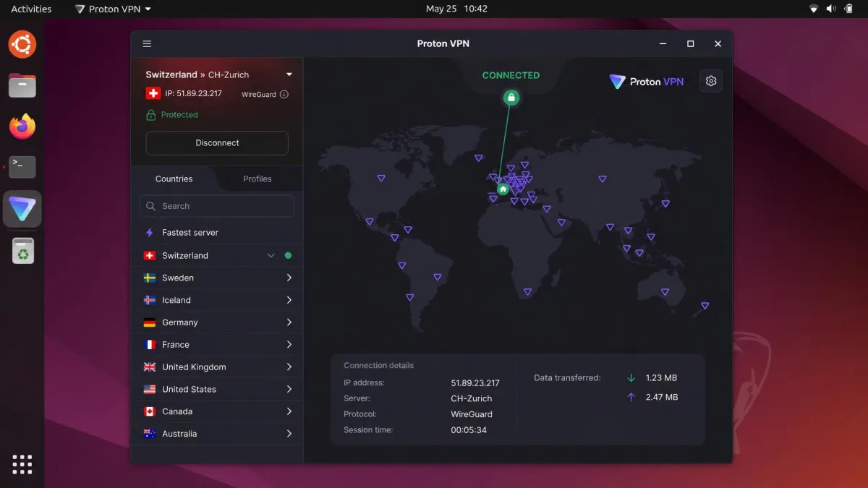This screenshot has width=868, height=488.
Task: Click in the Search countries field
Action: pos(217,206)
